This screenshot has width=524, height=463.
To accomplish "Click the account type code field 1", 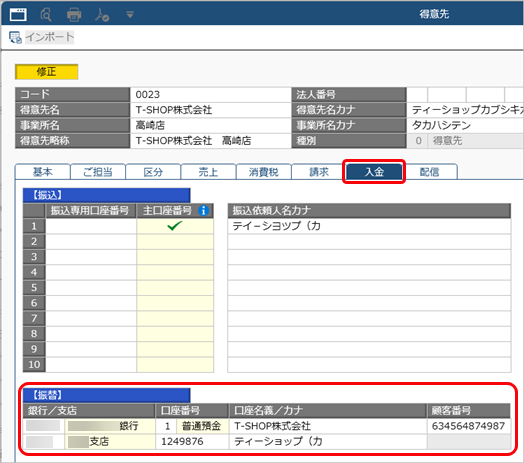I will click(166, 426).
